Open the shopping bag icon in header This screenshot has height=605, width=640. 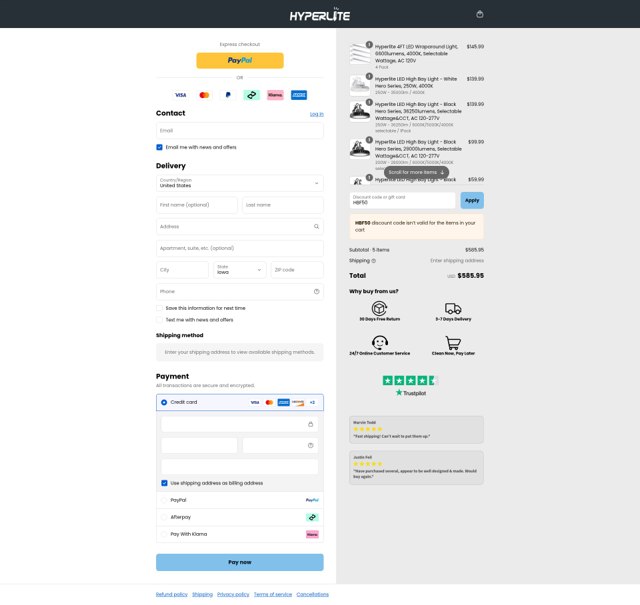click(x=480, y=14)
